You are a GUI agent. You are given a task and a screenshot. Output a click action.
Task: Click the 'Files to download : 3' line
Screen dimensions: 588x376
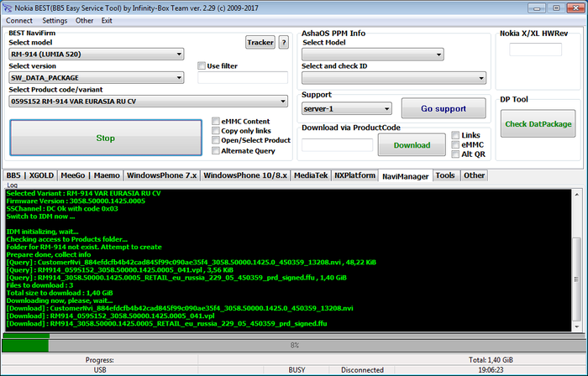[39, 285]
